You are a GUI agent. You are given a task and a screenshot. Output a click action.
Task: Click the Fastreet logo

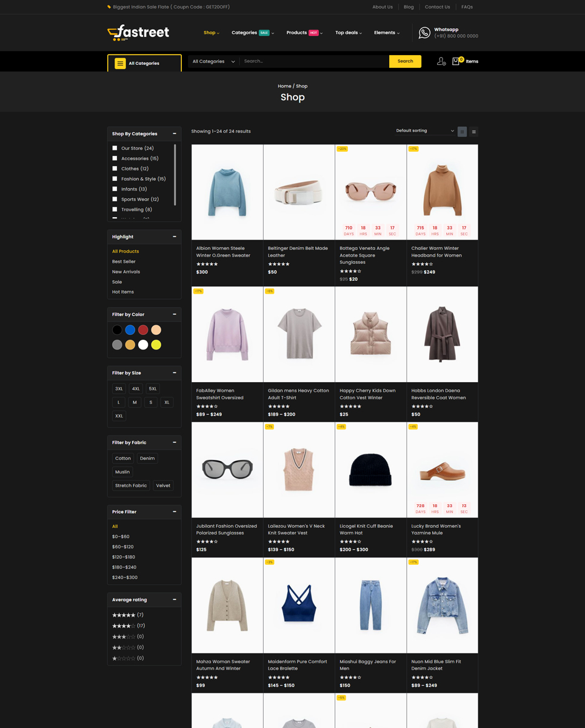pyautogui.click(x=138, y=33)
